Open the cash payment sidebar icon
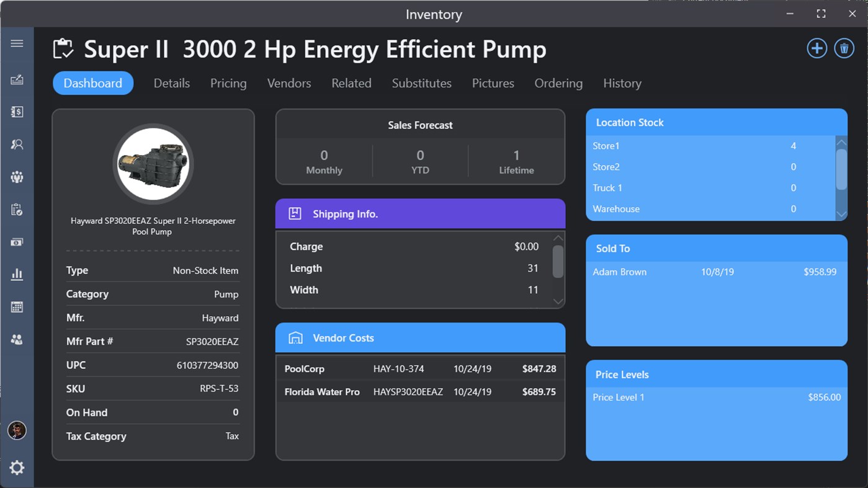The height and width of the screenshot is (488, 868). 17,242
